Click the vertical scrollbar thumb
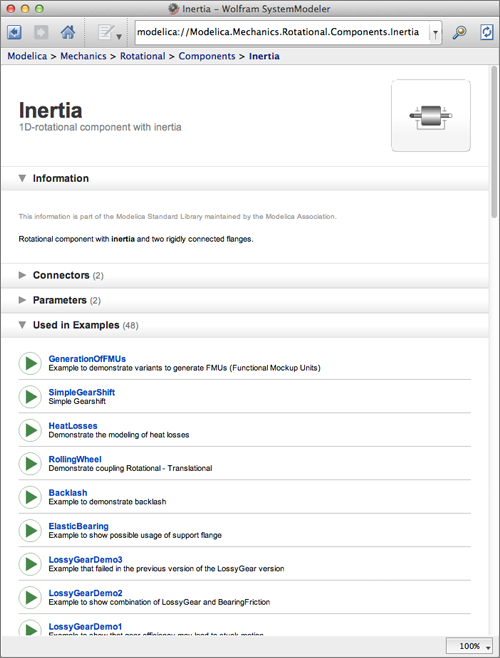 494,141
